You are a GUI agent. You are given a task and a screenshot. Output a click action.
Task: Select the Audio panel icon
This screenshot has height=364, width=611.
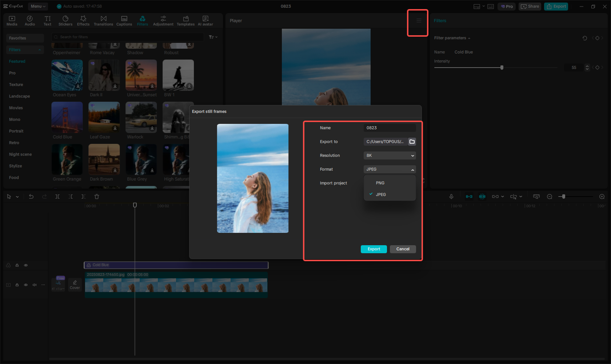pyautogui.click(x=29, y=20)
